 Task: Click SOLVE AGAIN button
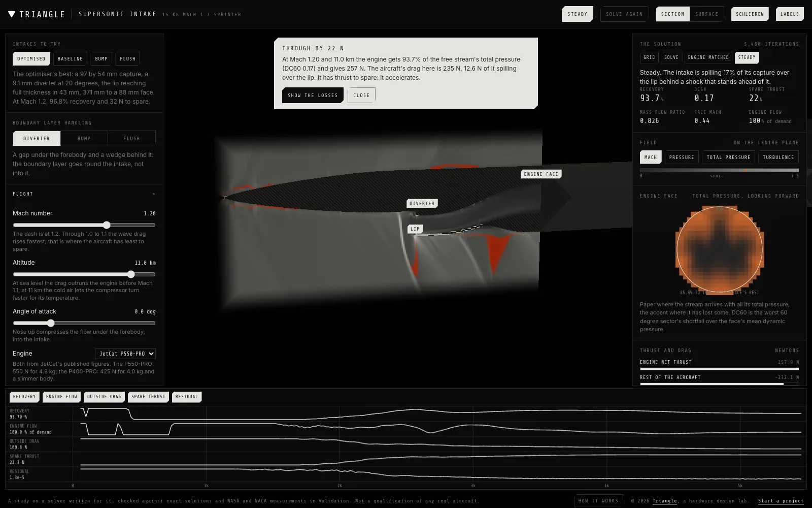(624, 14)
